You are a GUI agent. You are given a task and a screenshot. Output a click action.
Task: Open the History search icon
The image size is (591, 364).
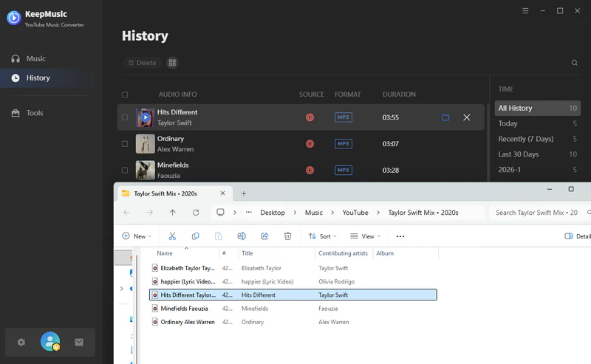pyautogui.click(x=574, y=63)
